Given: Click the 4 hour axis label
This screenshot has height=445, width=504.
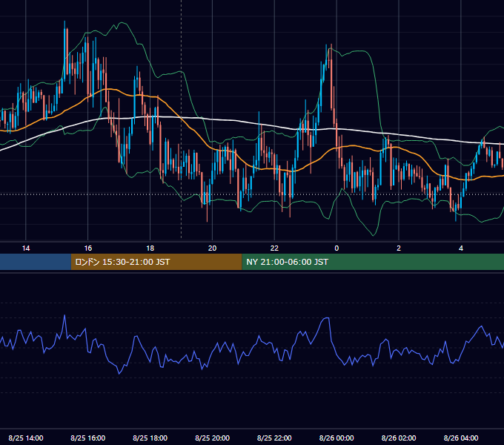Looking at the screenshot, I should click(x=461, y=248).
